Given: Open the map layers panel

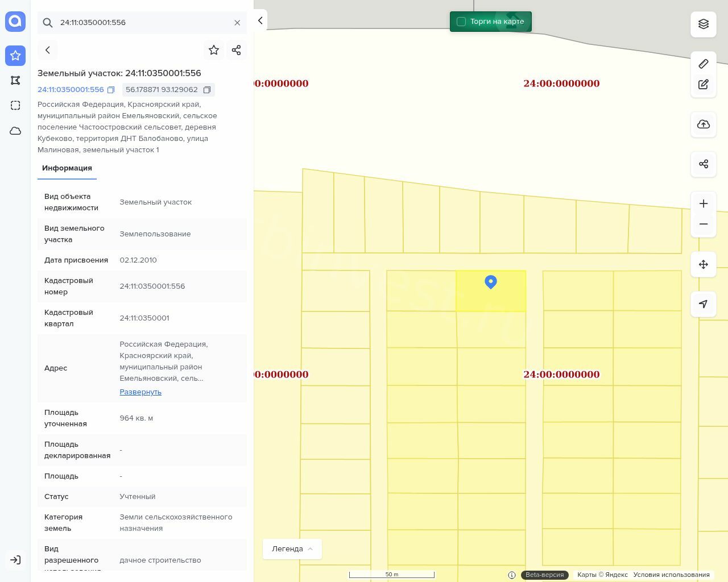Looking at the screenshot, I should (703, 24).
